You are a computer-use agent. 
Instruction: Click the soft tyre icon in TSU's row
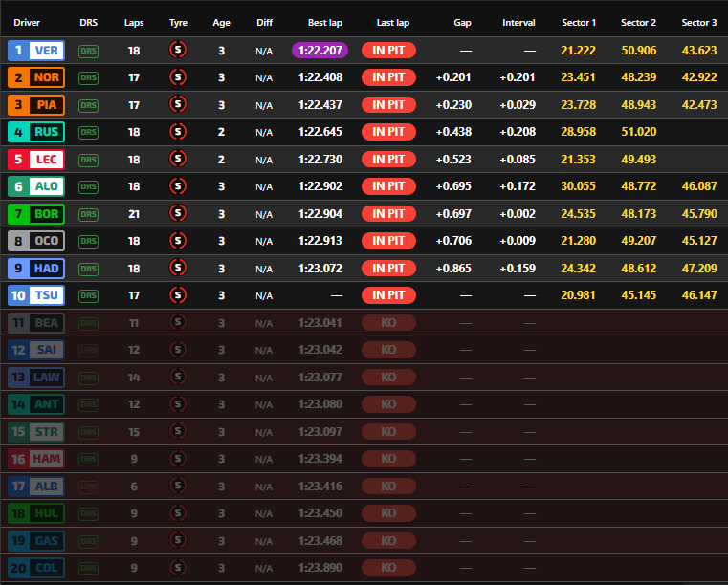coord(178,296)
